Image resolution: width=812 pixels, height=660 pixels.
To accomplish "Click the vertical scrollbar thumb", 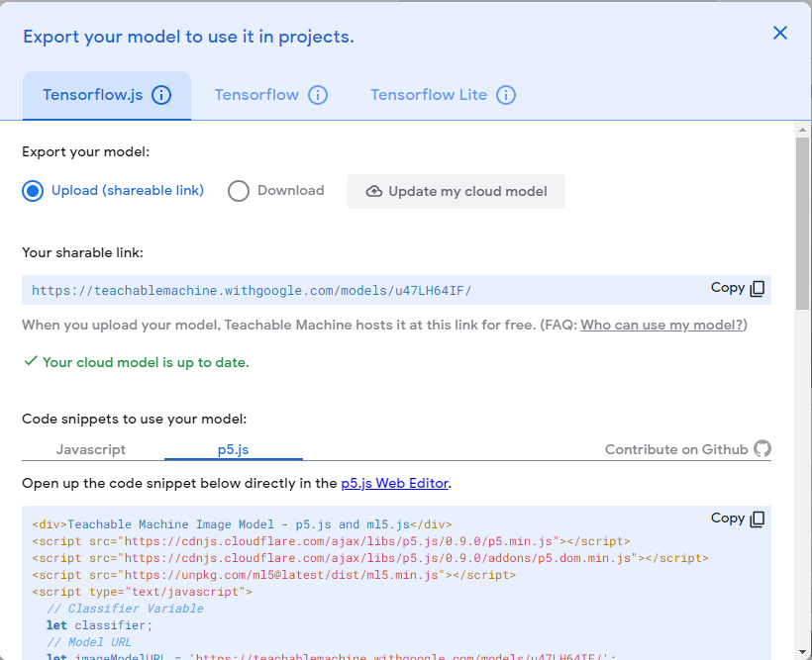I will [802, 224].
